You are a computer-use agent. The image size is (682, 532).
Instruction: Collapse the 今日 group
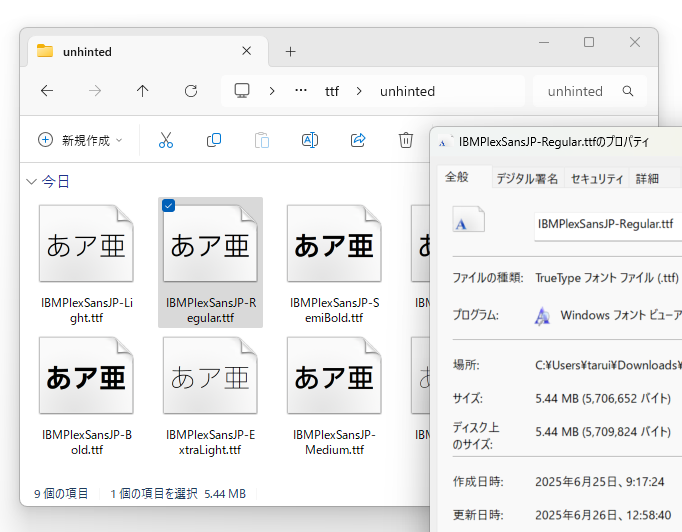click(x=31, y=181)
